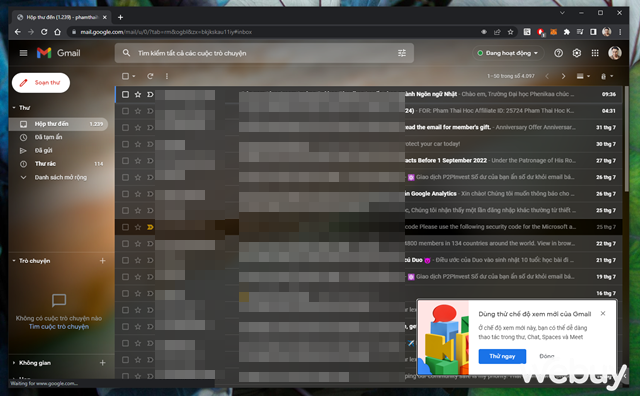
Task: Toggle Chrome side panel icon
Action: pos(593,32)
